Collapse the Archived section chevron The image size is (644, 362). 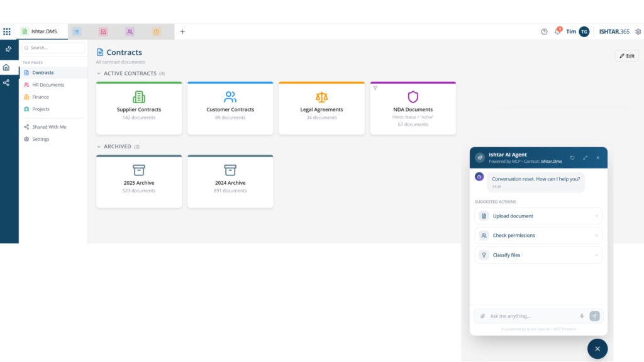[x=99, y=146]
